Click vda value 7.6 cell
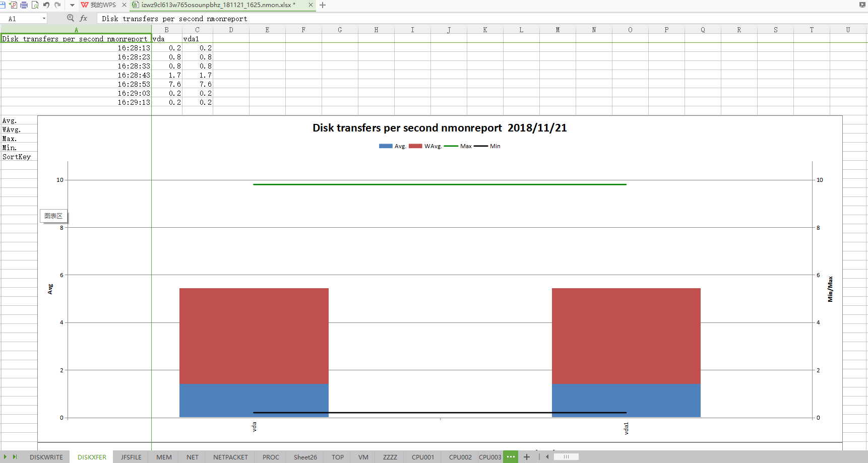The width and height of the screenshot is (868, 463). coord(167,84)
